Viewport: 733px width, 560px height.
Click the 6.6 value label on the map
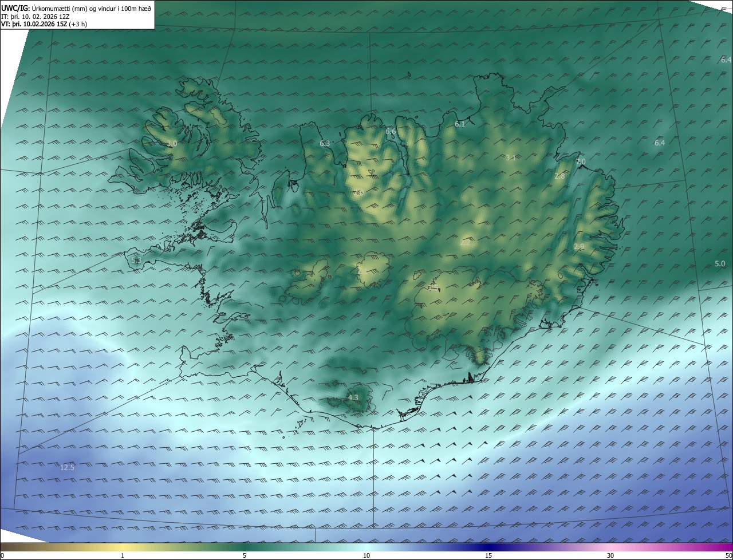391,132
